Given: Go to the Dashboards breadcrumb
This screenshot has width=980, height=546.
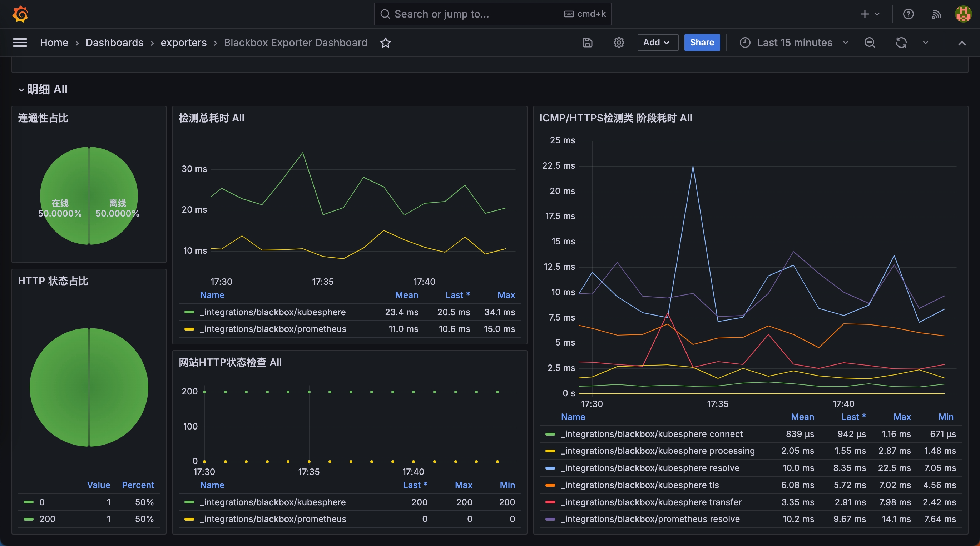Looking at the screenshot, I should coord(114,43).
